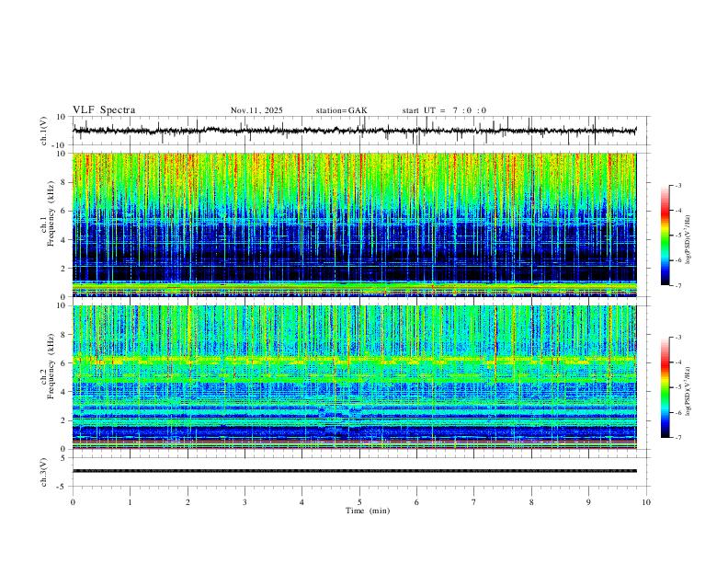Click time axis tick label "2"
The image size is (728, 563).
[x=188, y=502]
